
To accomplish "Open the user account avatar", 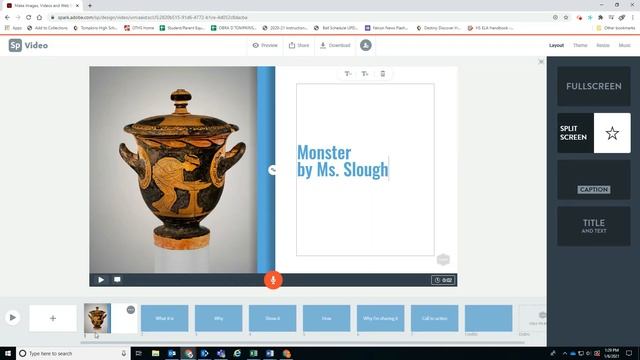I will coord(366,45).
